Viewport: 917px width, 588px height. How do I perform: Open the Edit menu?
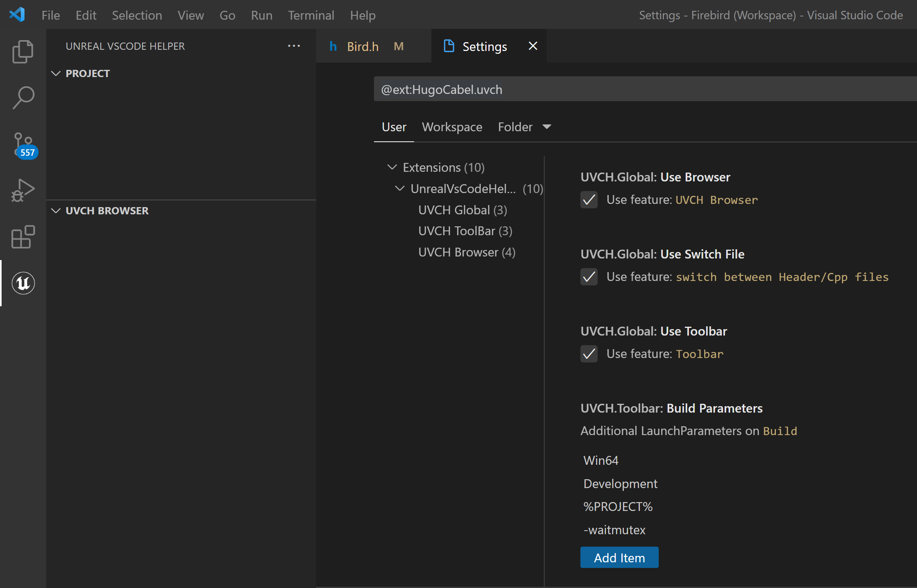(x=86, y=15)
